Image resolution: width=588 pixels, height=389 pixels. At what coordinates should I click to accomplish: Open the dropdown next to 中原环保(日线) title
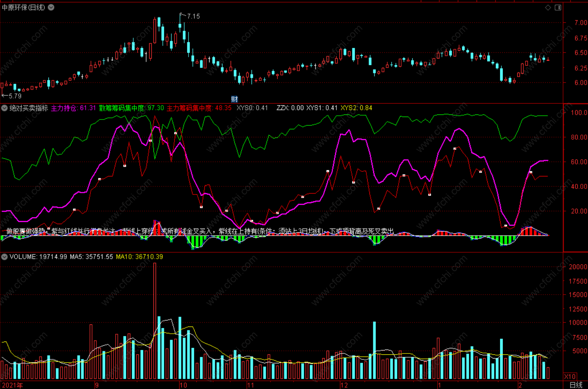pyautogui.click(x=51, y=7)
